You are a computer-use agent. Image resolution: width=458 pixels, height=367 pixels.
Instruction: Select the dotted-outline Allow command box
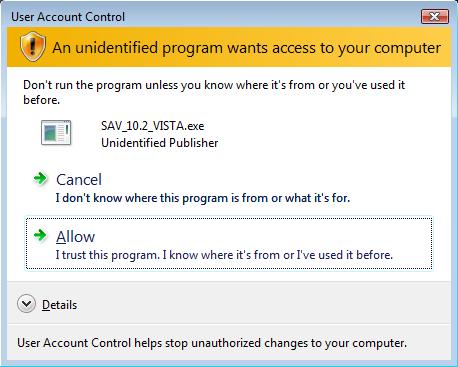click(229, 243)
